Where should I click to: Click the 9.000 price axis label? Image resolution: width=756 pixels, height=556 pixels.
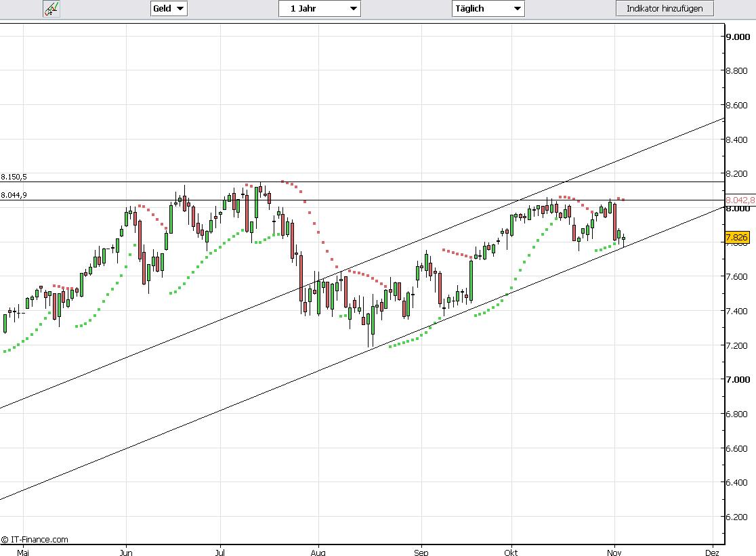(x=738, y=37)
